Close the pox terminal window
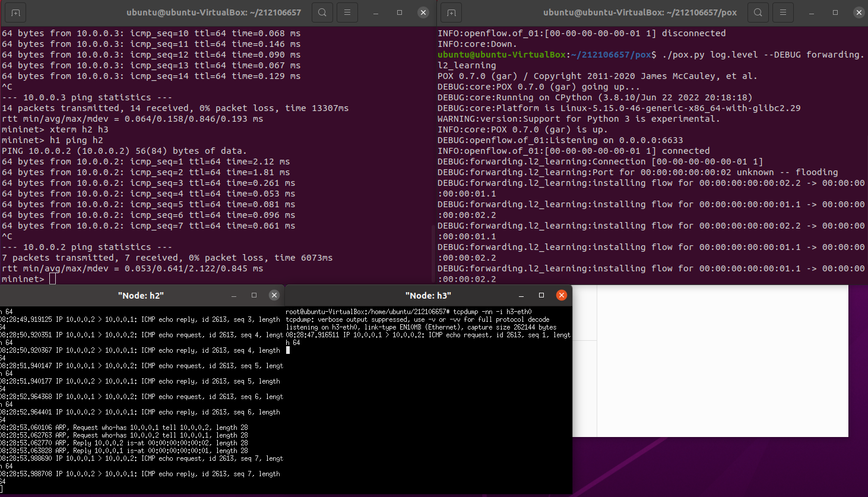 click(859, 12)
